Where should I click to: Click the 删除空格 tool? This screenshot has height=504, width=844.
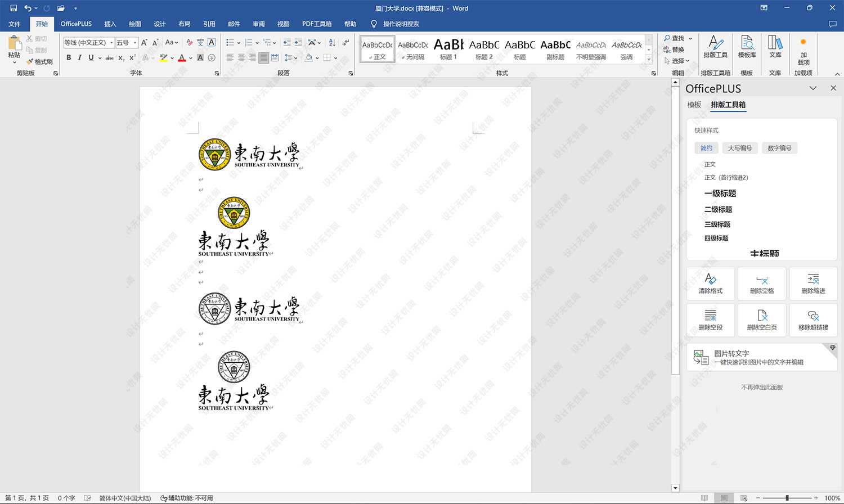click(x=762, y=283)
